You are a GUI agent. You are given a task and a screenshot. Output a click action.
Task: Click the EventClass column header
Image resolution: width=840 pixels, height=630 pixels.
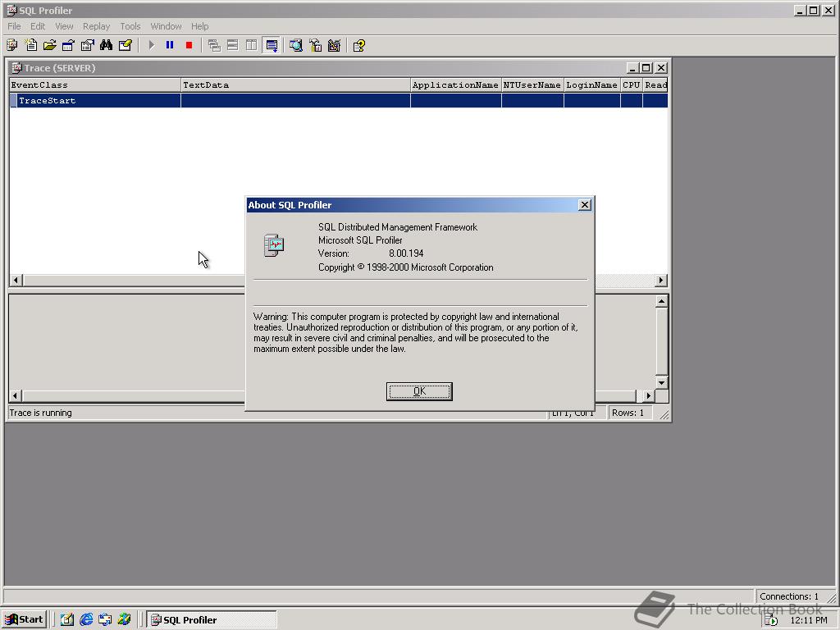(x=95, y=84)
